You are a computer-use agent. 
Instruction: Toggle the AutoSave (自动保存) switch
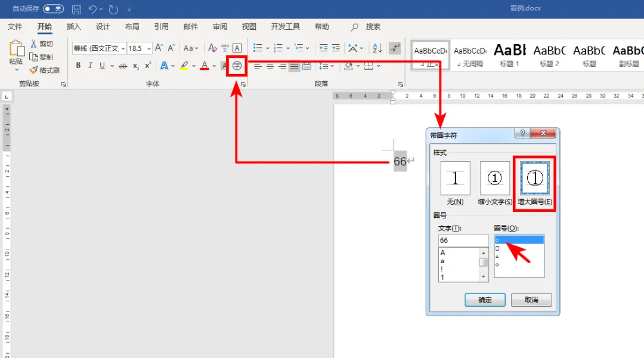click(54, 8)
